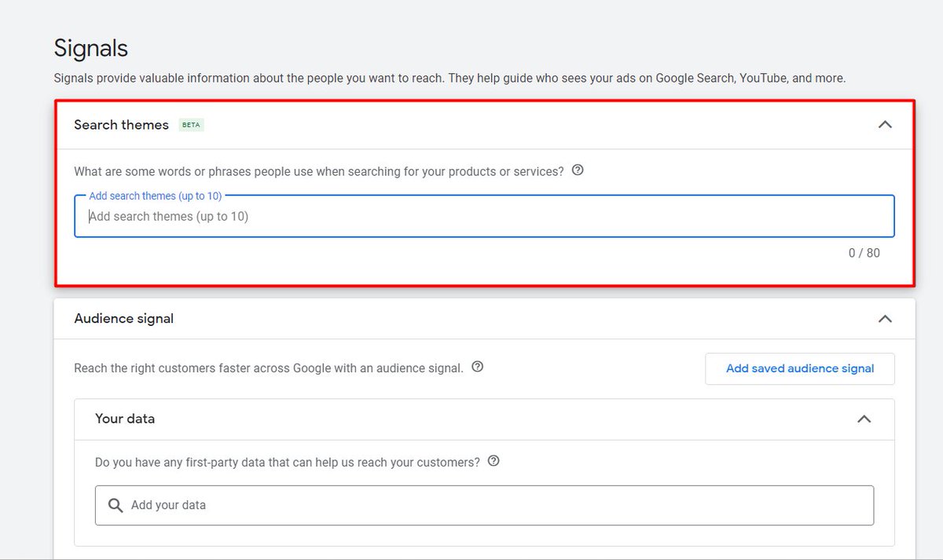
Task: Click the Signals page title
Action: point(91,49)
